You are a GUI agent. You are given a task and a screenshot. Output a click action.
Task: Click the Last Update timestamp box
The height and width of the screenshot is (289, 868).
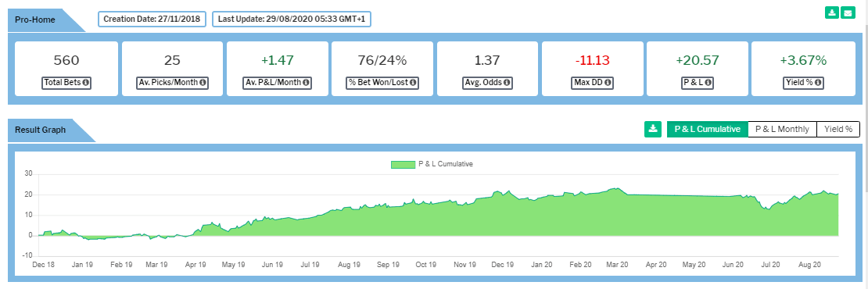pyautogui.click(x=292, y=19)
